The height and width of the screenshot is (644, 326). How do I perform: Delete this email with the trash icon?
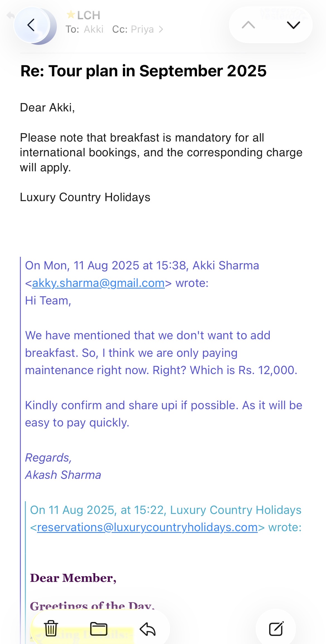coord(51,628)
